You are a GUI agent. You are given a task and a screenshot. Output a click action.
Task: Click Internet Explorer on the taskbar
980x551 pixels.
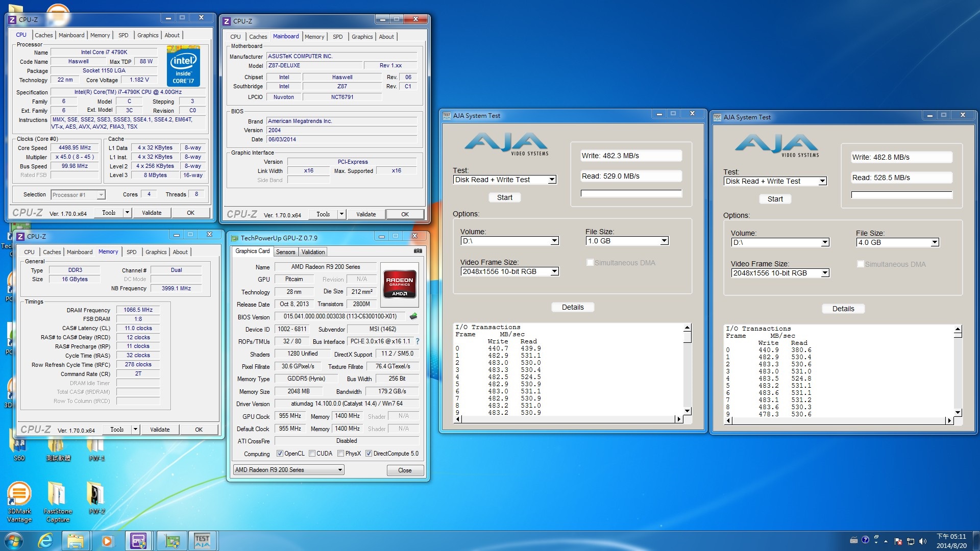(45, 541)
